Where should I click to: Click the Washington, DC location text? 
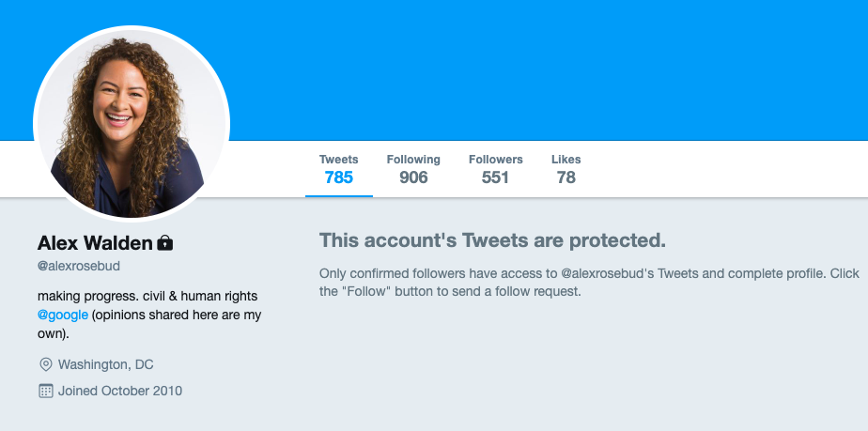tap(105, 364)
